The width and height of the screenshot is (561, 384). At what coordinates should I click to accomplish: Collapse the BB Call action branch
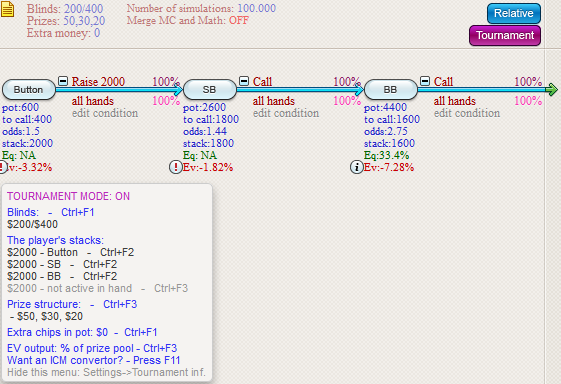click(x=425, y=81)
